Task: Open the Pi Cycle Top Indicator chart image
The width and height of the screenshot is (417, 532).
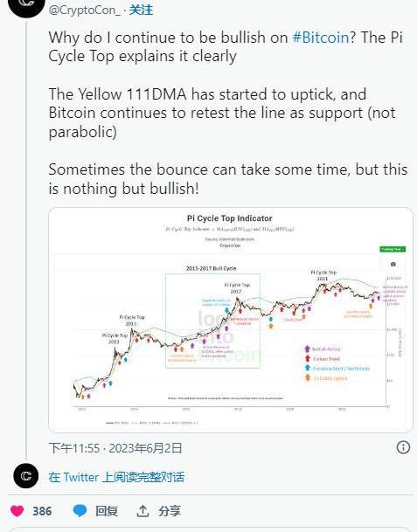Action: [x=231, y=320]
